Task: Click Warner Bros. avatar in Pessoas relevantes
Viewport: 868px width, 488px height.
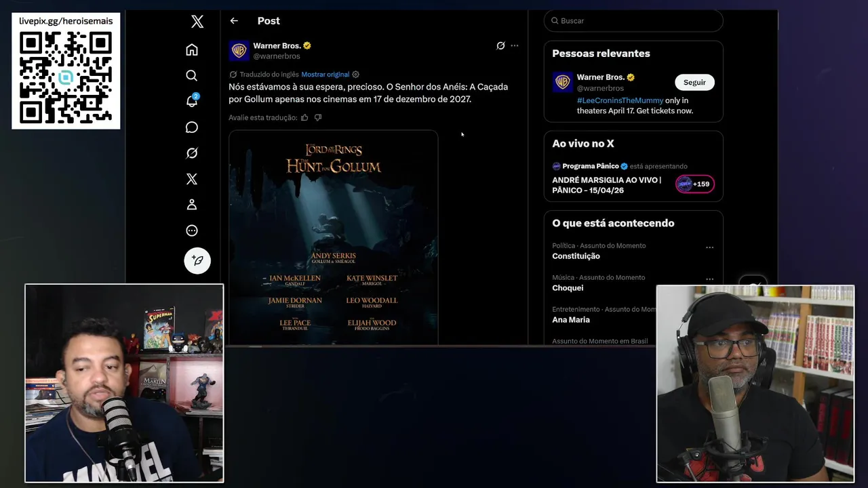Action: [563, 82]
